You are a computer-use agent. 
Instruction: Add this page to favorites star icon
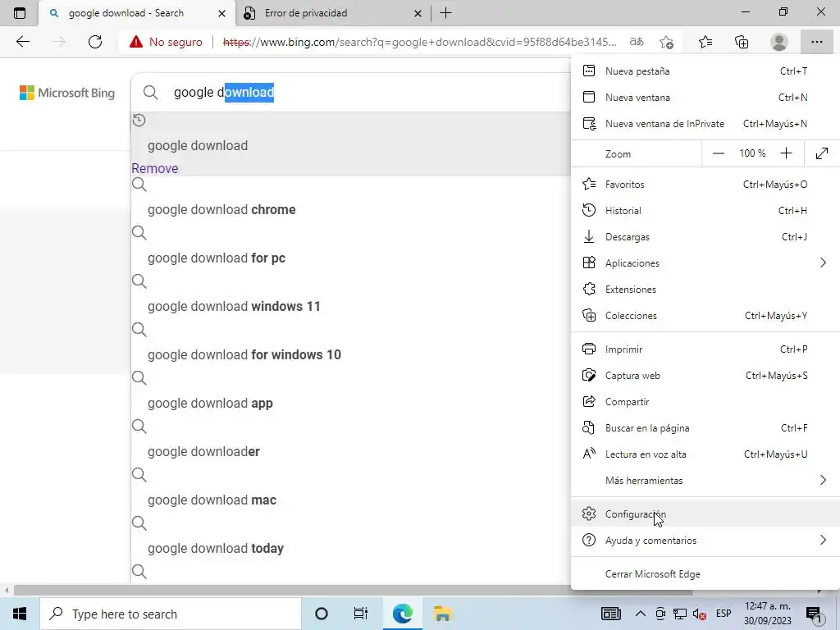(x=666, y=42)
